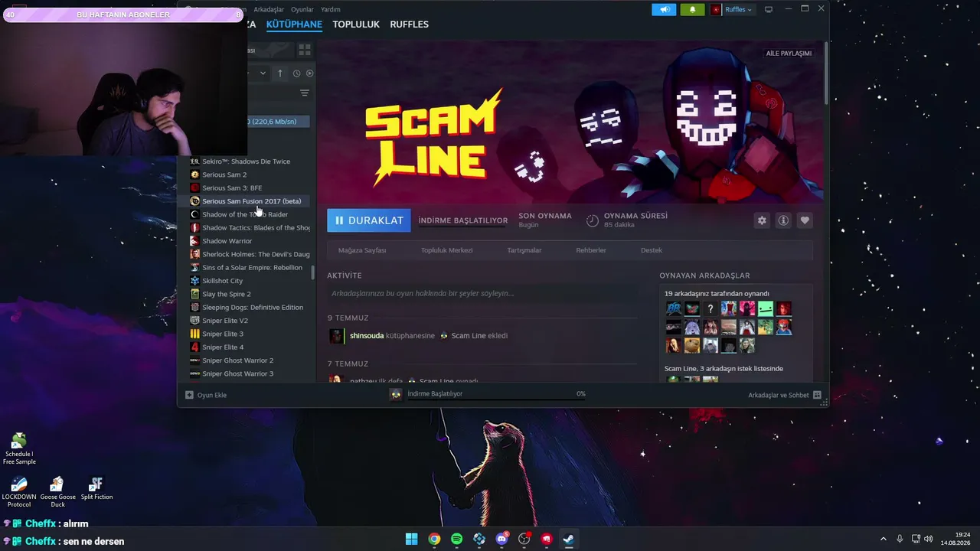Switch library to grid view icon

pos(305,50)
